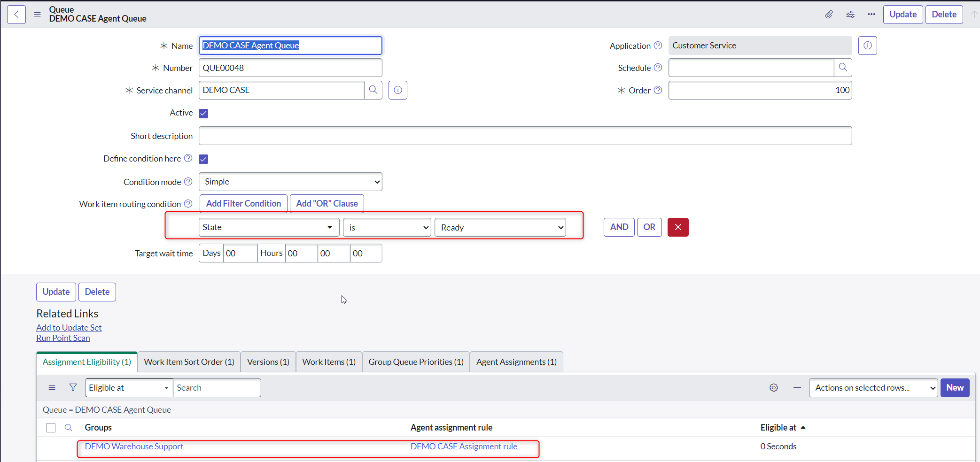The width and height of the screenshot is (980, 462).
Task: Preview the Service channel record info icon
Action: point(398,90)
